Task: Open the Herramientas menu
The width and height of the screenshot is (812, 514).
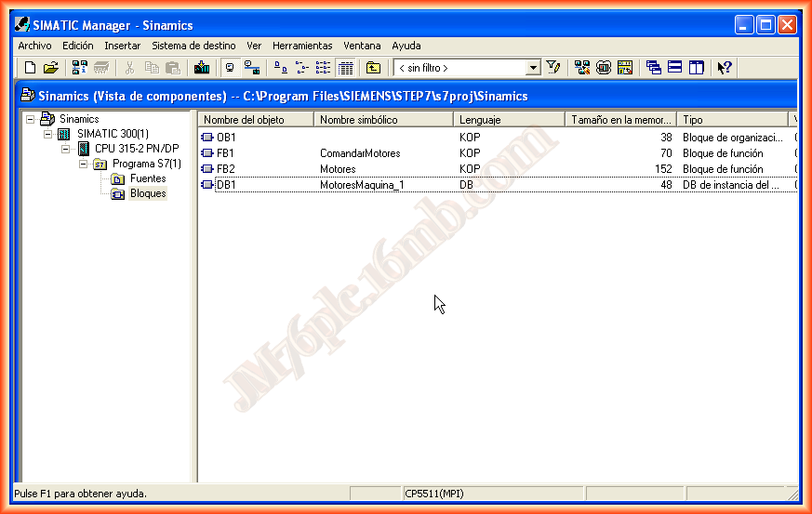Action: [301, 46]
